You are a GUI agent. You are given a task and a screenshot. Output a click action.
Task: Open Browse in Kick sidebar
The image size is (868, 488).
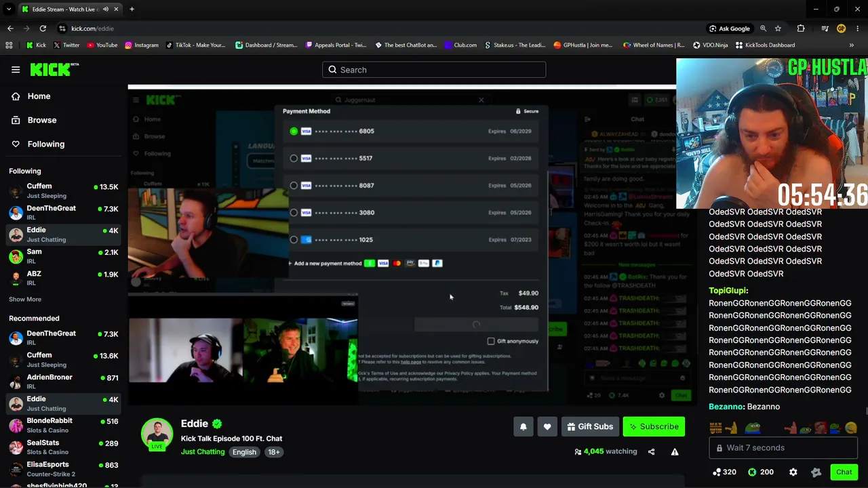click(x=33, y=120)
